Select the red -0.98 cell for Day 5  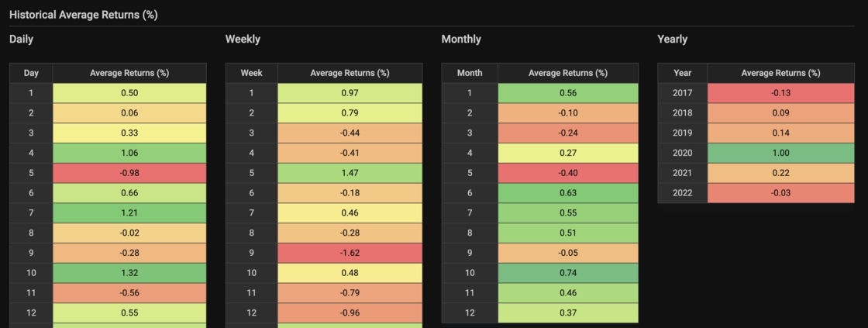click(129, 173)
